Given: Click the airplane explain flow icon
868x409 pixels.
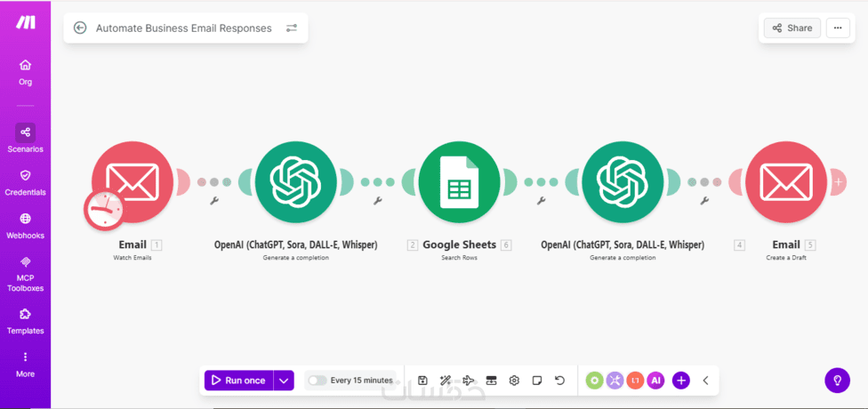Looking at the screenshot, I should click(x=469, y=381).
